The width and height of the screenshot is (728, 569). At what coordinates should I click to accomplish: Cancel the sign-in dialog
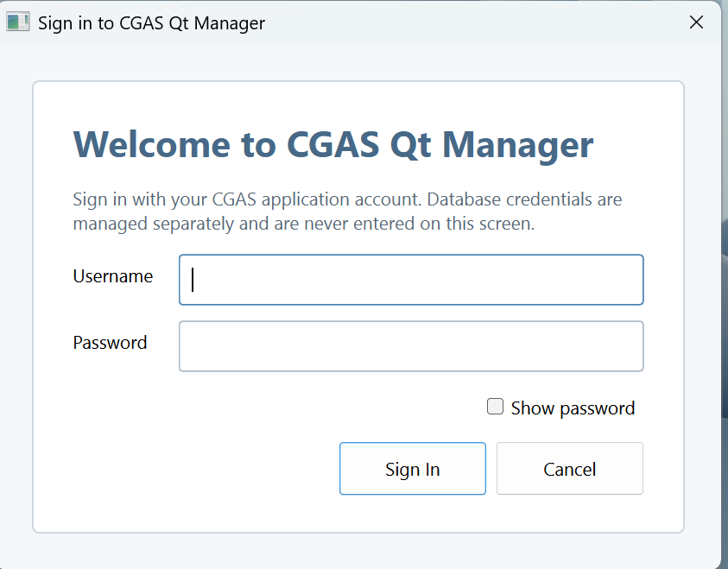click(570, 469)
